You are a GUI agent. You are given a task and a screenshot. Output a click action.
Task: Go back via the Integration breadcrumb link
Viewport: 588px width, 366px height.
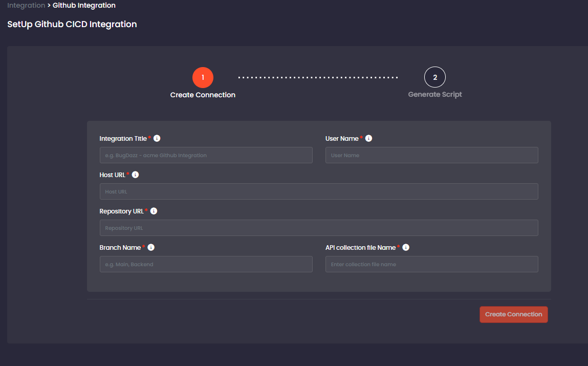pyautogui.click(x=26, y=5)
